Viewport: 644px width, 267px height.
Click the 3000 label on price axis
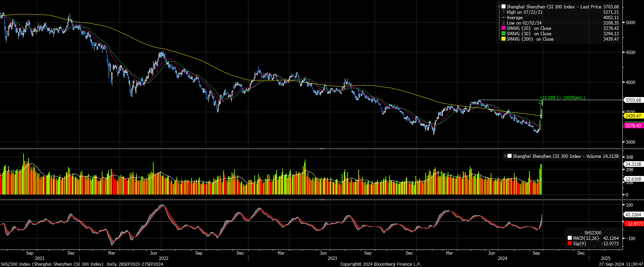631,142
